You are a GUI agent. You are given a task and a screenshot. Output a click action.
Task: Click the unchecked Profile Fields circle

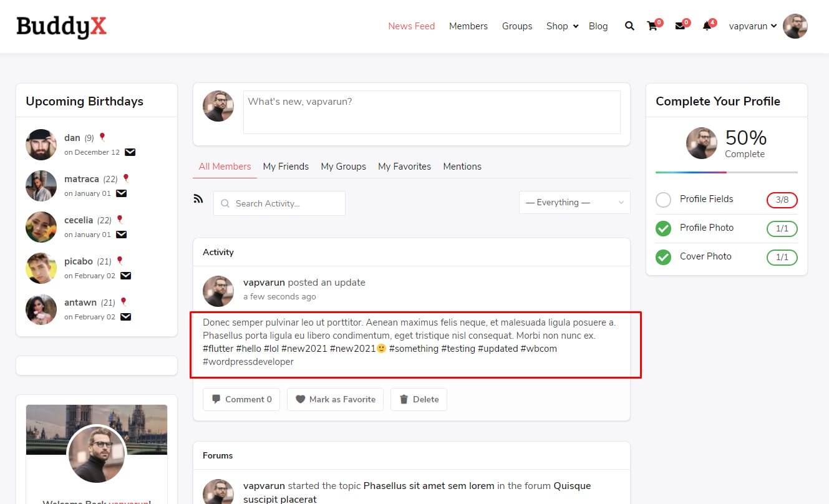663,200
